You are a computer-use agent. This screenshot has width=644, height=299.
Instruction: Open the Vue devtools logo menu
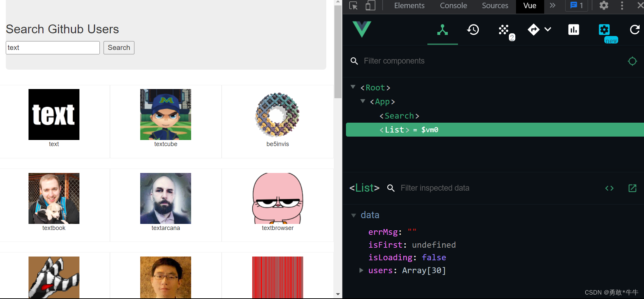tap(362, 29)
